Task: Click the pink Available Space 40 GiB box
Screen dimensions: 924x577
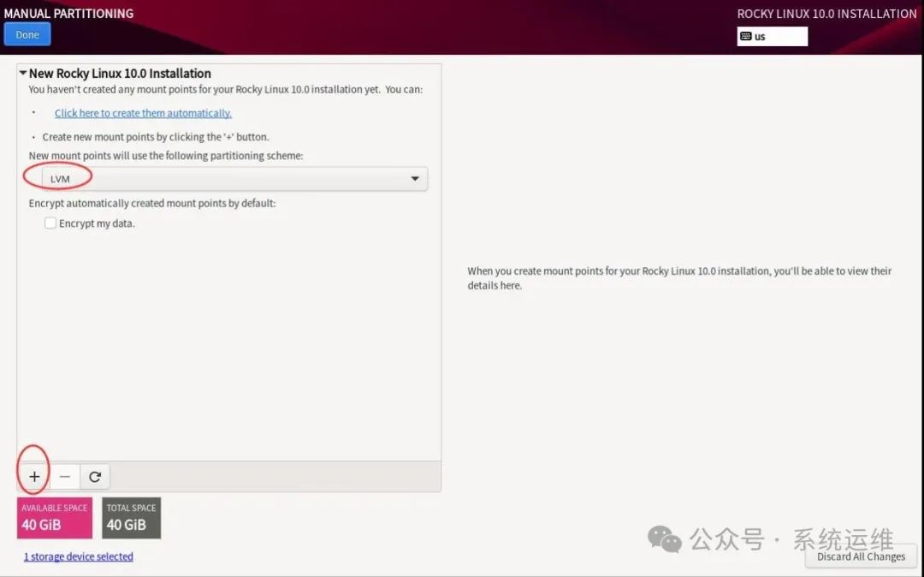Action: coord(54,517)
